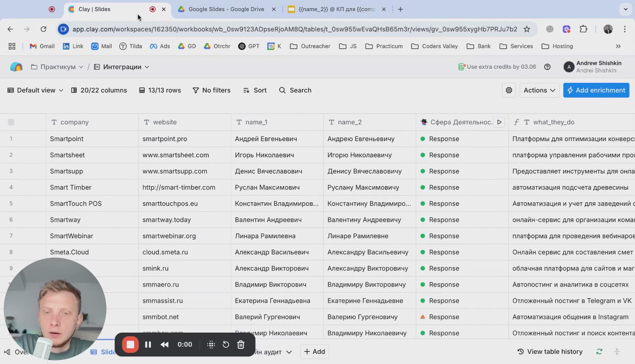Open the Otrchr bookmark
Viewport: 635px width, 364px height.
coord(217,46)
